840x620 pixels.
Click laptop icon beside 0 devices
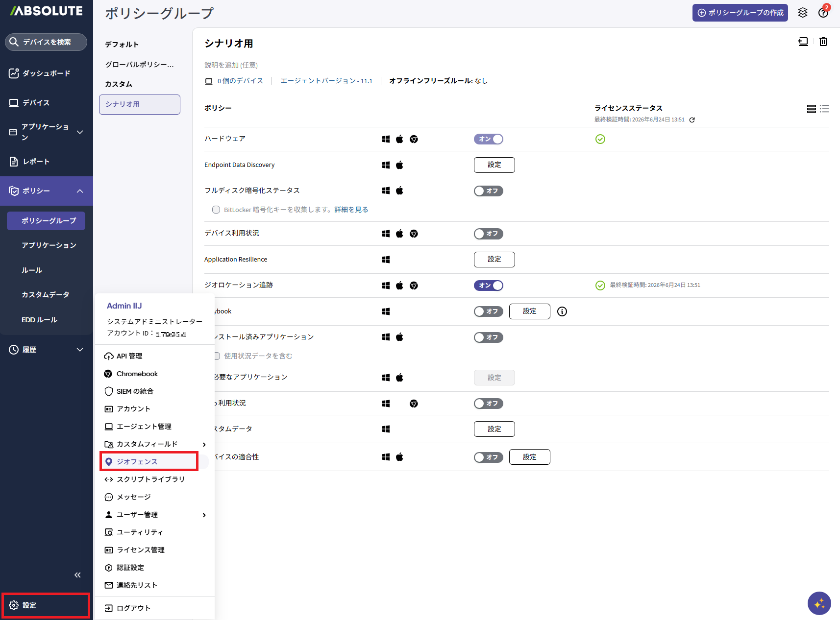(209, 81)
